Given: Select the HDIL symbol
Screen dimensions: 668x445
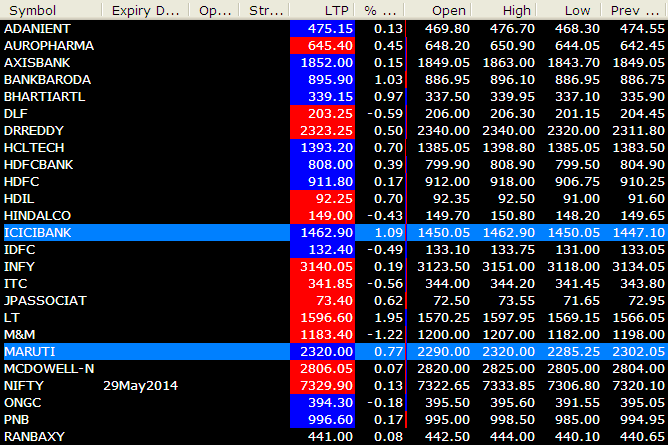Looking at the screenshot, I should pyautogui.click(x=19, y=199).
